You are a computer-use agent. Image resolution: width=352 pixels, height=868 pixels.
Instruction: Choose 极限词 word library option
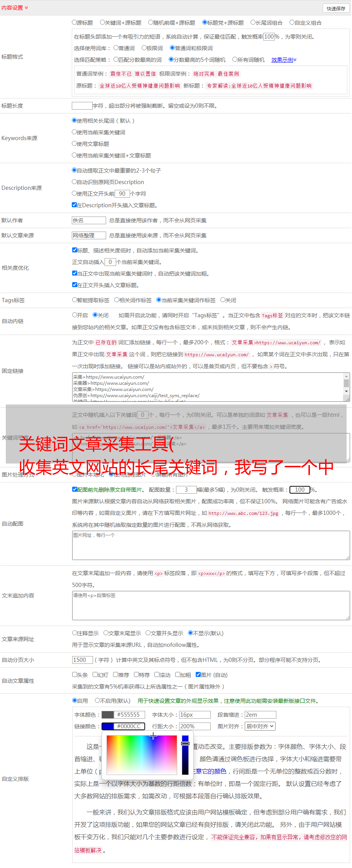point(144,48)
